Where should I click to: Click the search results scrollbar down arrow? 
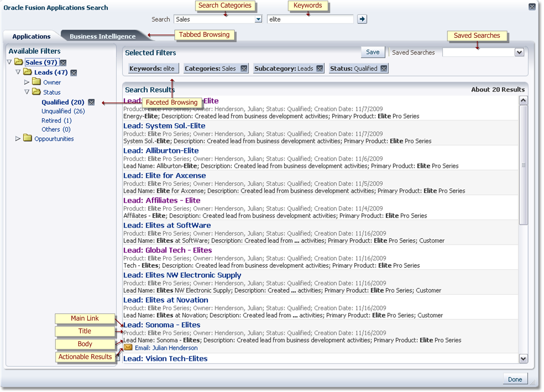pos(523,359)
